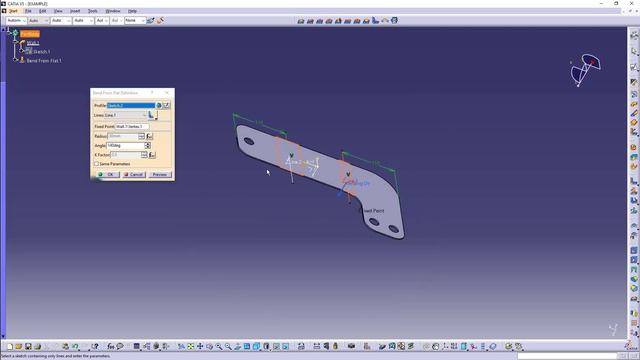
Task: Click the What's This help icon
Action: pos(95,346)
